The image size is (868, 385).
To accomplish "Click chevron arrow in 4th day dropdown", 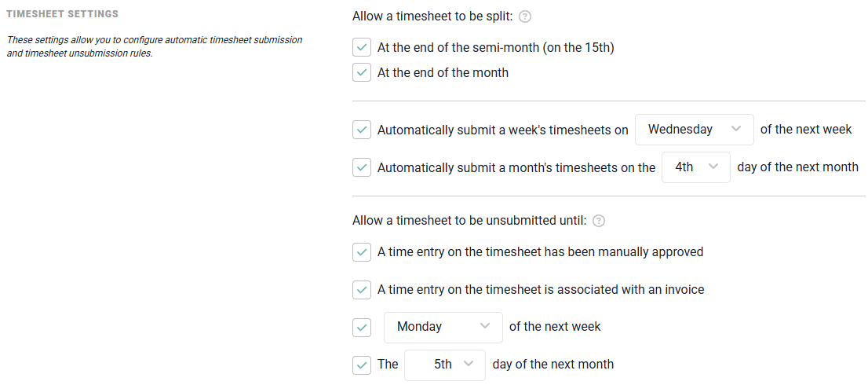I will [x=713, y=167].
